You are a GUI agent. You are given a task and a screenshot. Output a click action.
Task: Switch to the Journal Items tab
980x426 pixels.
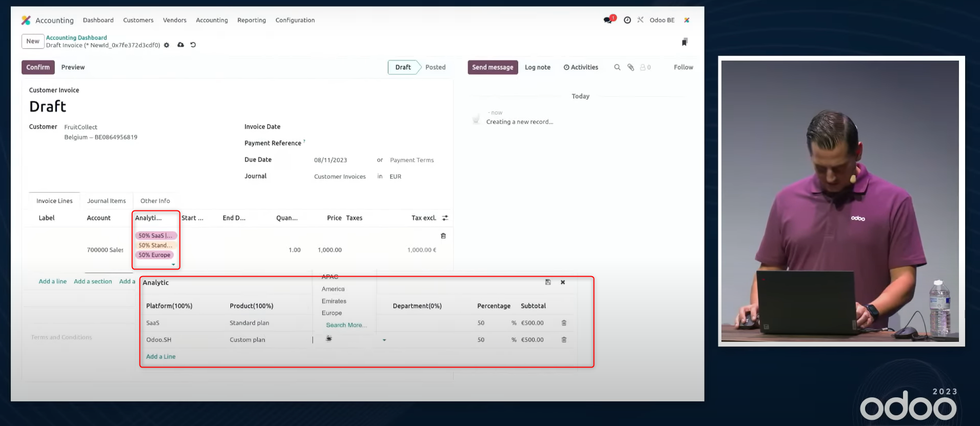click(106, 201)
